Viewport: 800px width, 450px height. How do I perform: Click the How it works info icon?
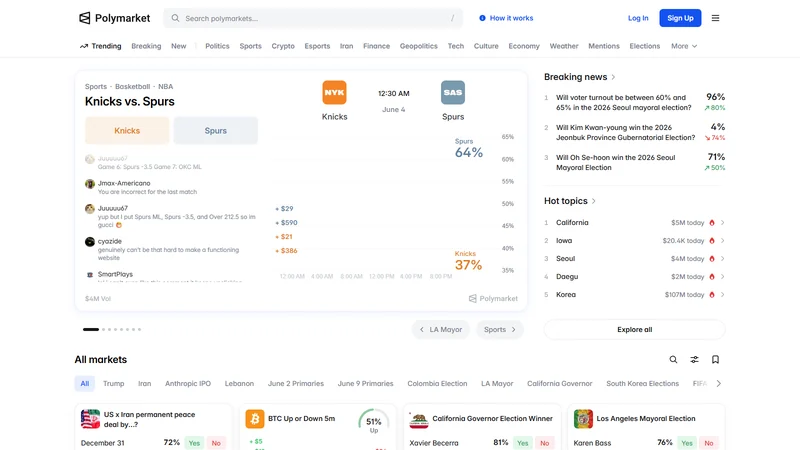[482, 18]
